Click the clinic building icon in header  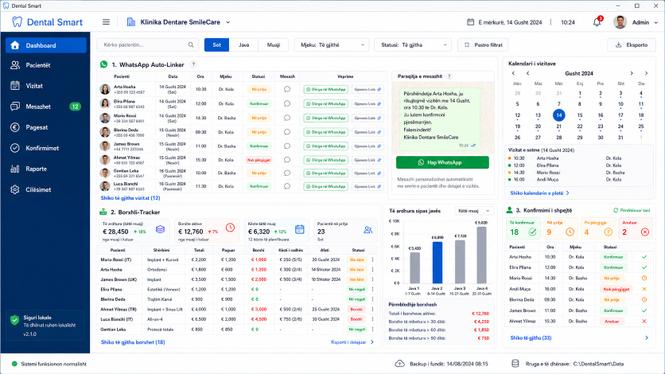[131, 22]
